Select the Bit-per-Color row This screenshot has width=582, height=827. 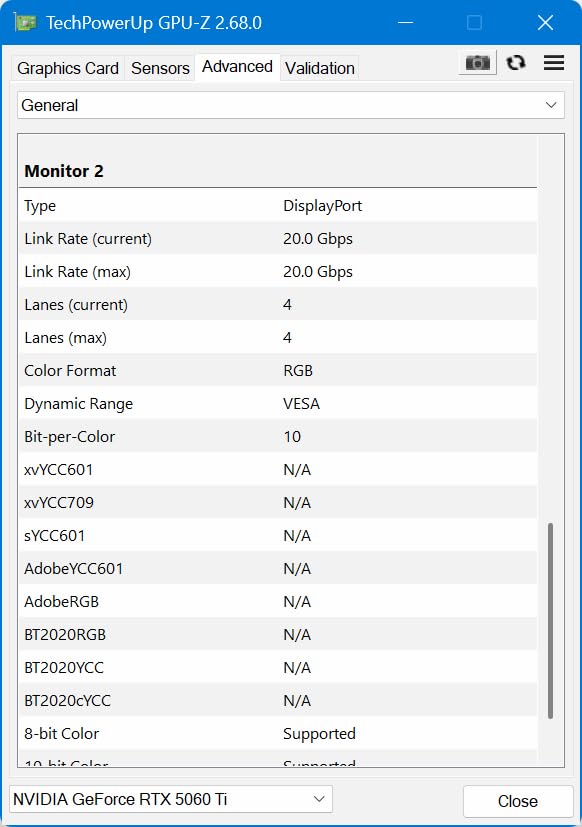coord(278,436)
